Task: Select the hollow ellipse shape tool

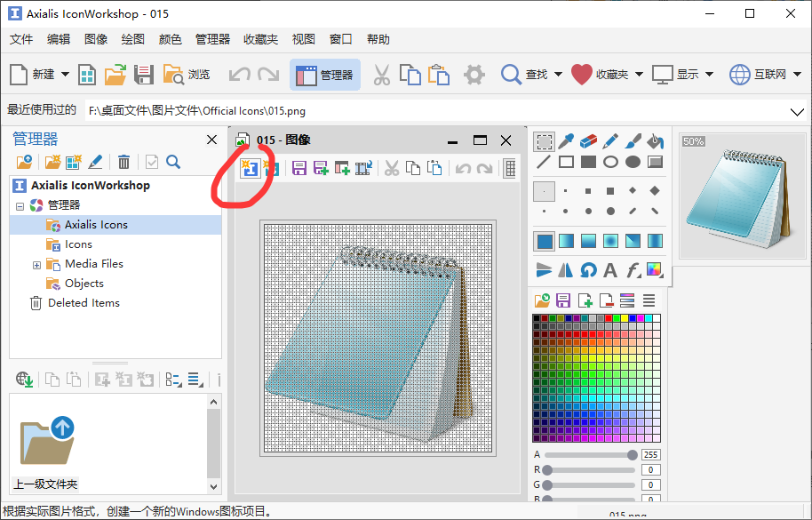Action: tap(610, 162)
